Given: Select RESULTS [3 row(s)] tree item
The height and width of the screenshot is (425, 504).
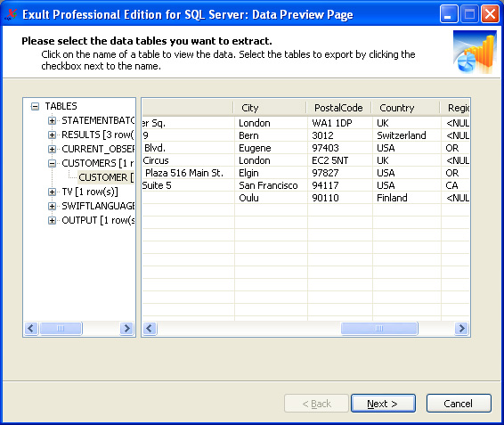Looking at the screenshot, I should (x=98, y=135).
